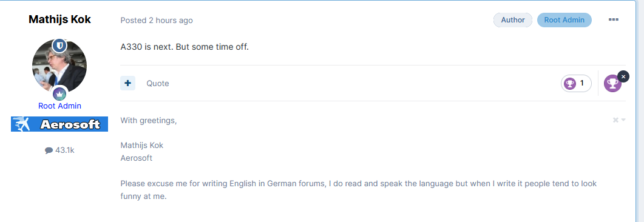Click the crown rank icon below the avatar

point(59,94)
